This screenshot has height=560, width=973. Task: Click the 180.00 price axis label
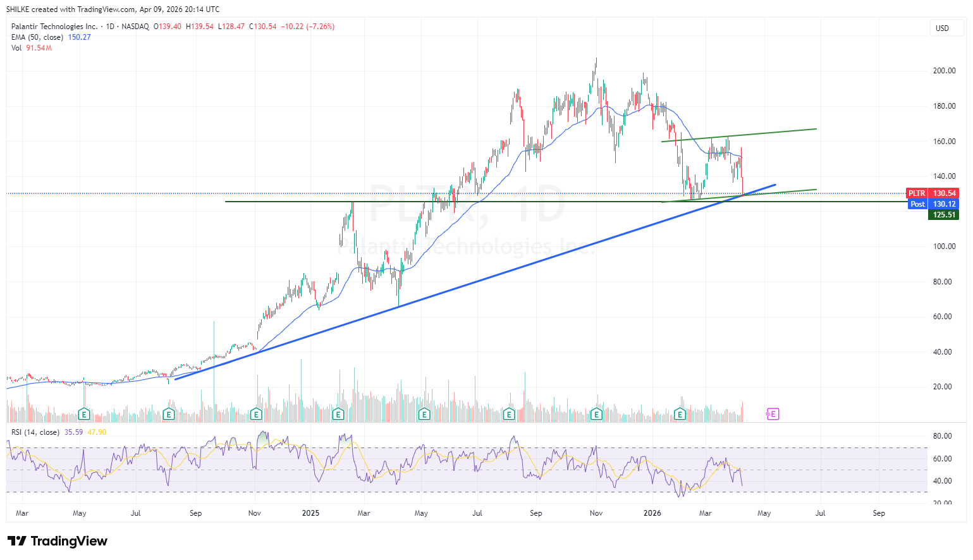pyautogui.click(x=945, y=106)
